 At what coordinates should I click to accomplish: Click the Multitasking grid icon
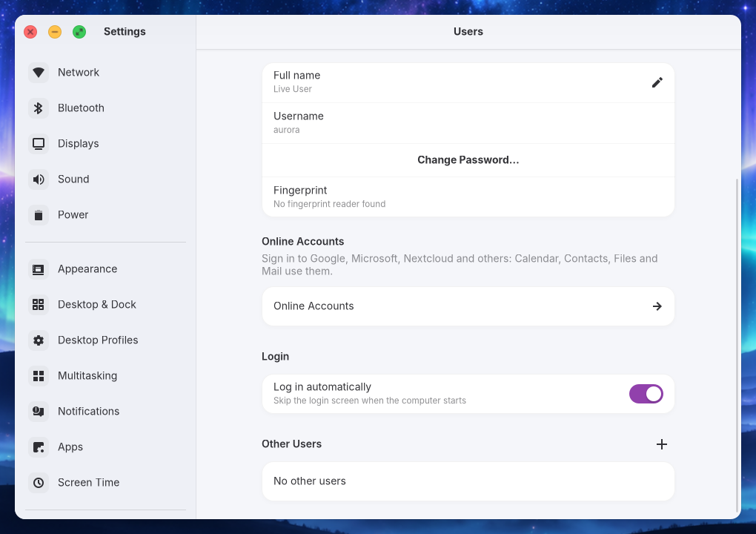tap(39, 376)
